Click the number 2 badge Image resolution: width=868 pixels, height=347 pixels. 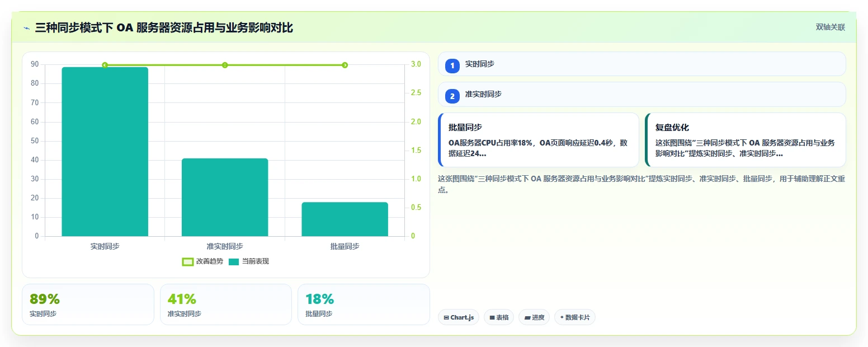[452, 96]
